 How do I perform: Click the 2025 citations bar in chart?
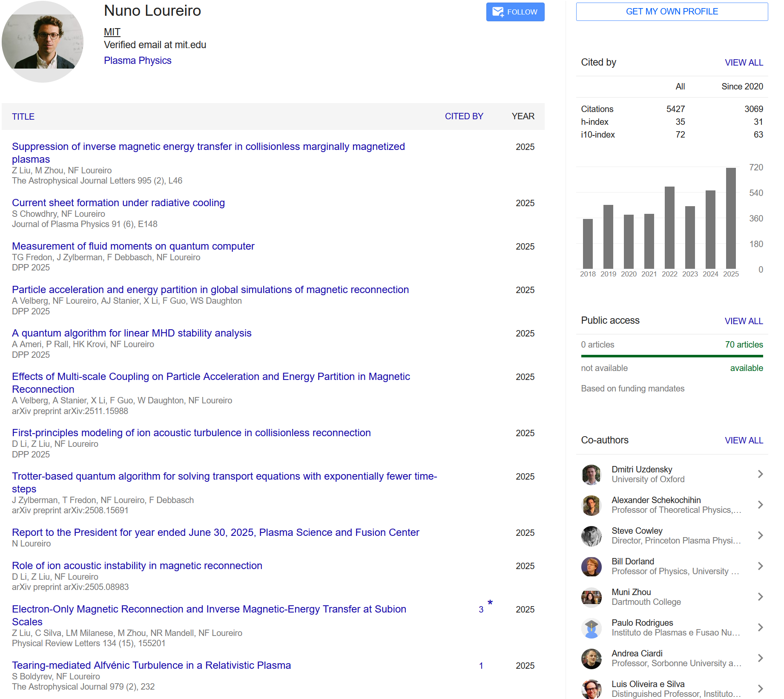(x=731, y=218)
